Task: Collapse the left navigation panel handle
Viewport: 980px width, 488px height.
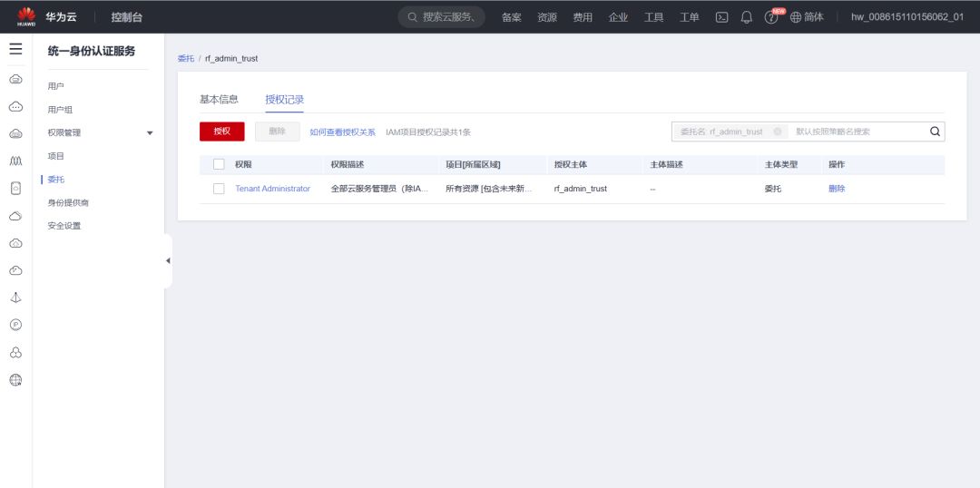Action: [x=168, y=261]
